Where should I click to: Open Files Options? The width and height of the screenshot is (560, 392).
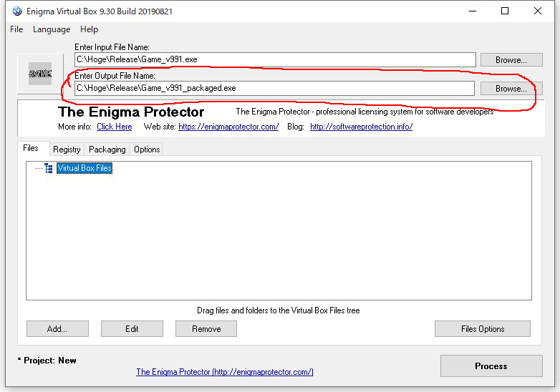click(x=483, y=328)
